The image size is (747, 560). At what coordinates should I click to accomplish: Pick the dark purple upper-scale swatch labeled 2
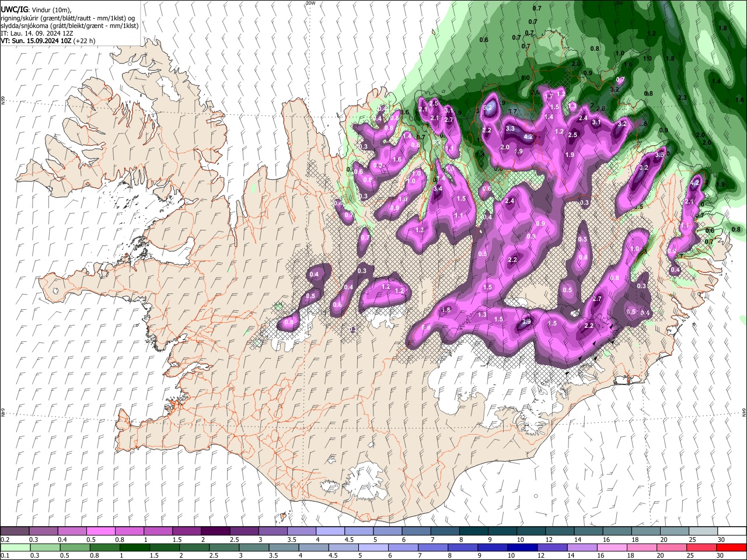coord(215,531)
